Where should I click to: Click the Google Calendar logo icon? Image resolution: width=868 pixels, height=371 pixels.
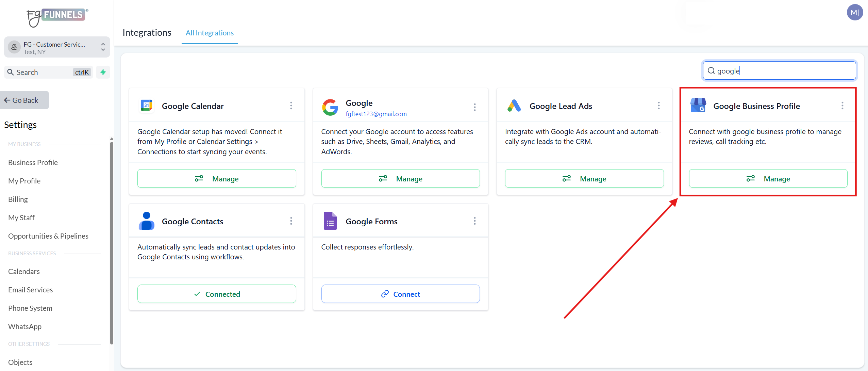coord(147,106)
